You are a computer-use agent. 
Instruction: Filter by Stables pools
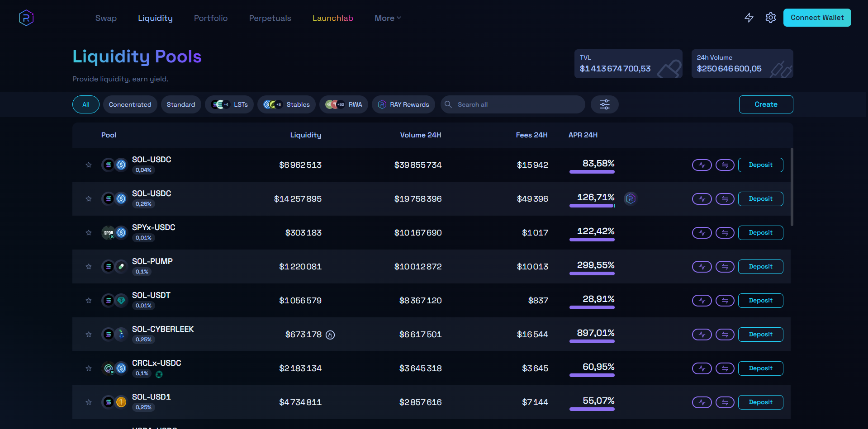[286, 104]
